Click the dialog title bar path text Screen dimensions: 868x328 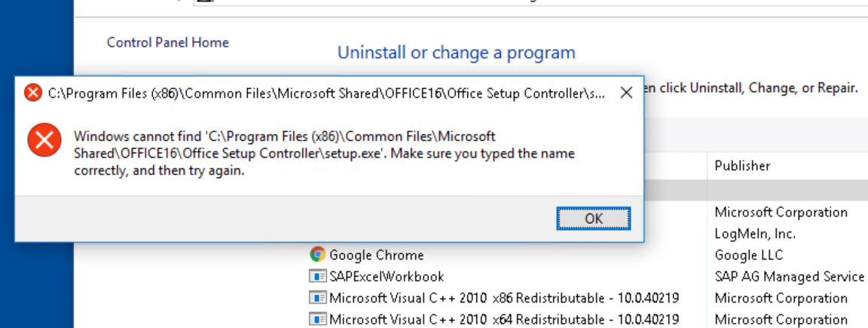click(x=326, y=93)
